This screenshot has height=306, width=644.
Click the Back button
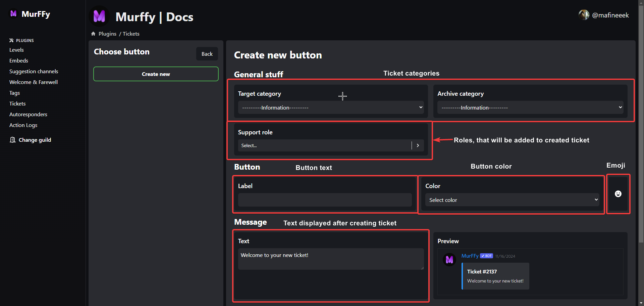point(207,54)
